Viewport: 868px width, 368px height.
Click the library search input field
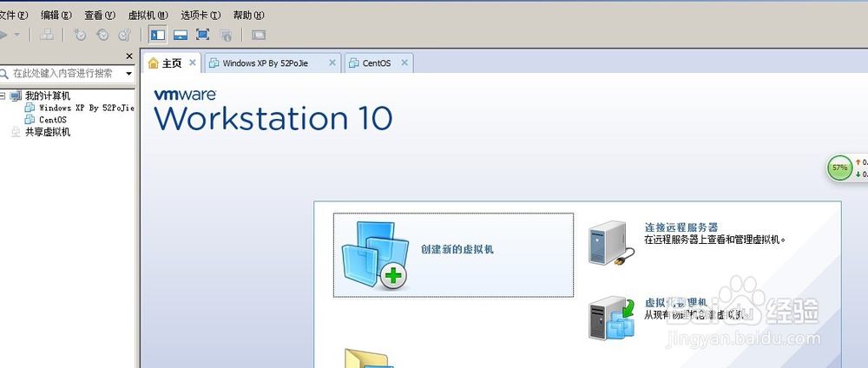coord(61,73)
